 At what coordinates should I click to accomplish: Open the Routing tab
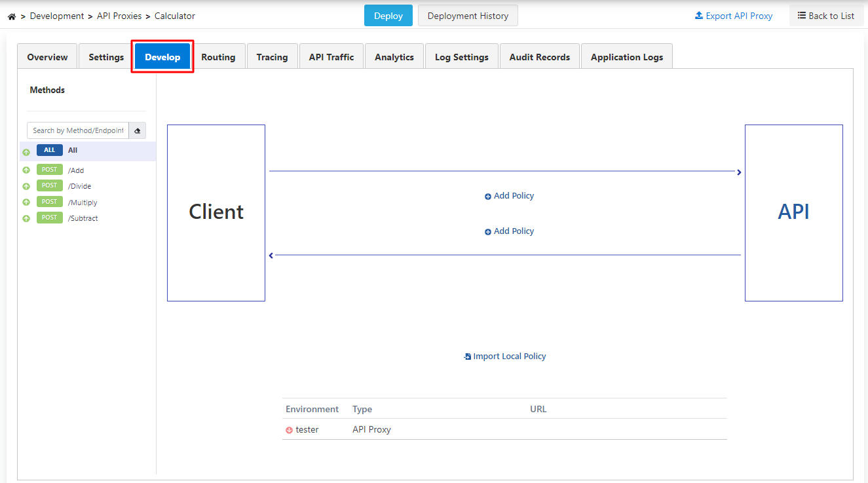pyautogui.click(x=218, y=57)
